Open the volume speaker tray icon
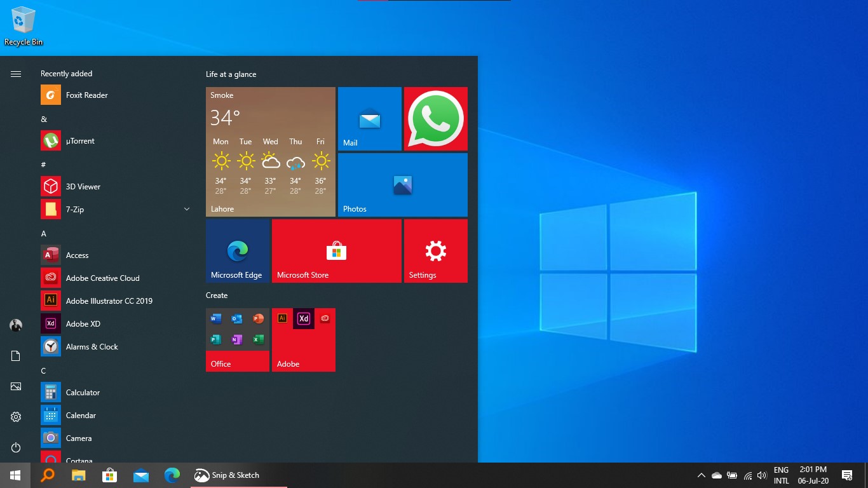 [762, 475]
